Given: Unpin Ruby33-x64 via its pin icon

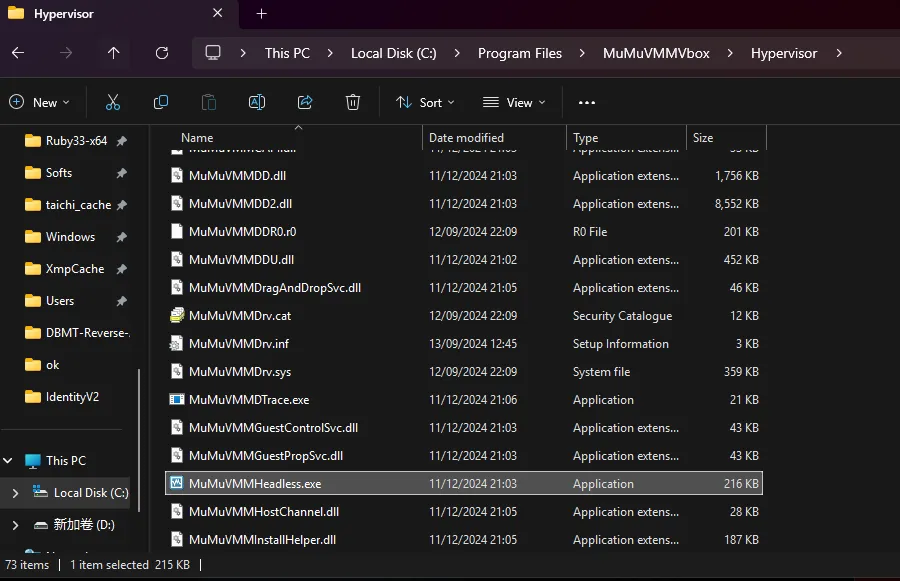Looking at the screenshot, I should (122, 141).
